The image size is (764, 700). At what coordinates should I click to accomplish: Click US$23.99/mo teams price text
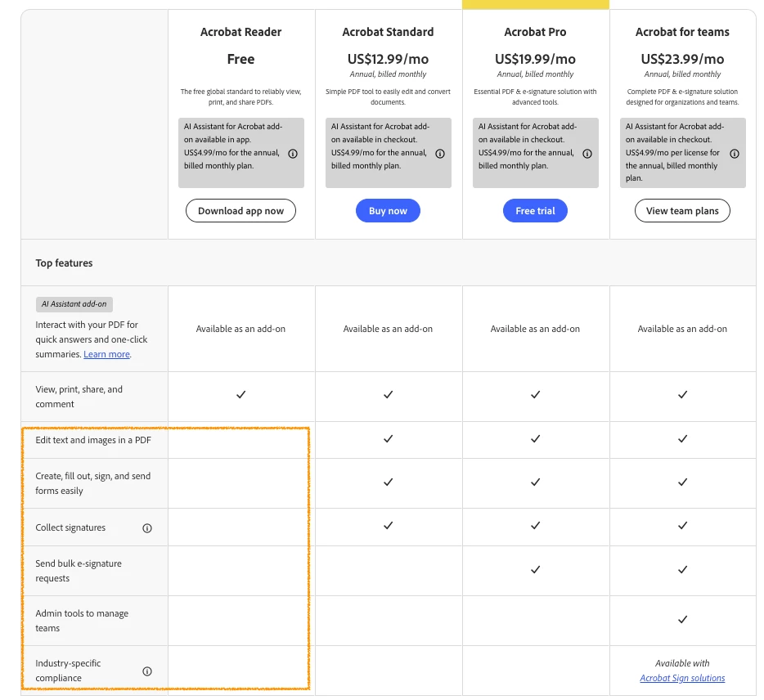click(x=682, y=59)
